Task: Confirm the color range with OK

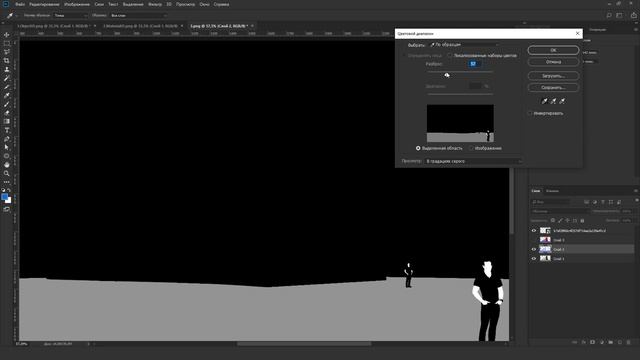Action: [553, 50]
